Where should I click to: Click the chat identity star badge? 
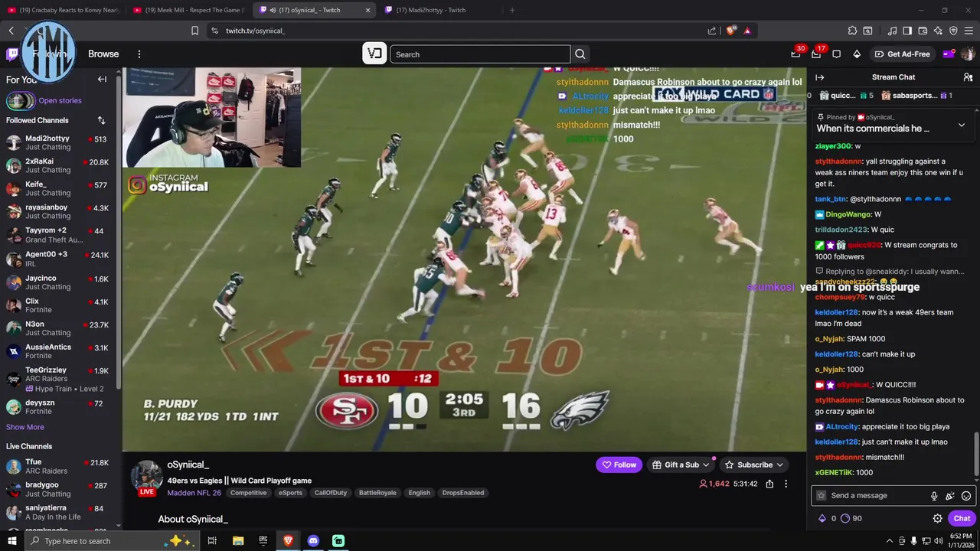(x=822, y=496)
